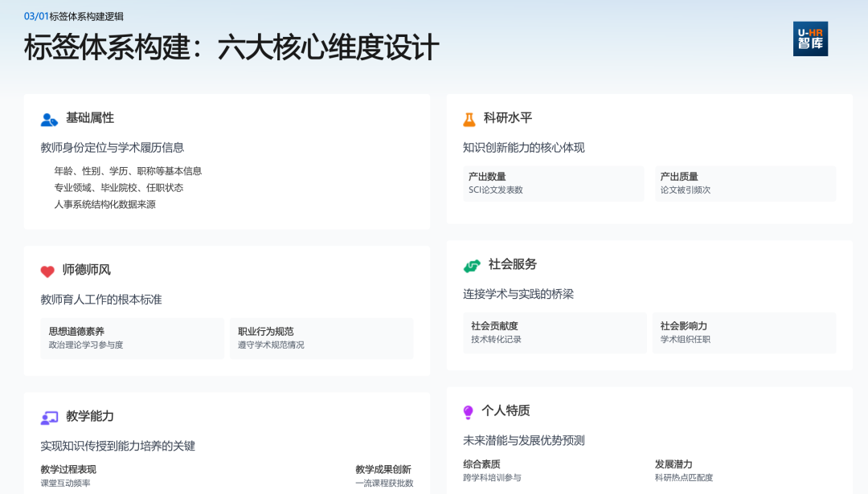The image size is (868, 494).
Task: Click the 个人特质 purple lightbulb icon
Action: click(x=469, y=412)
